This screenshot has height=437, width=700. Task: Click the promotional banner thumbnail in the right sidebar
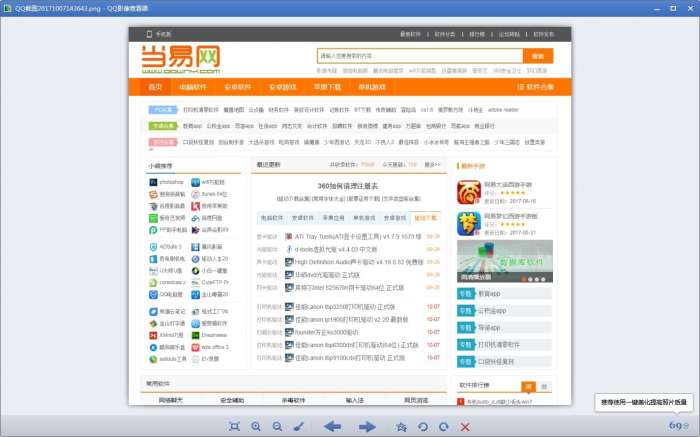tap(505, 261)
